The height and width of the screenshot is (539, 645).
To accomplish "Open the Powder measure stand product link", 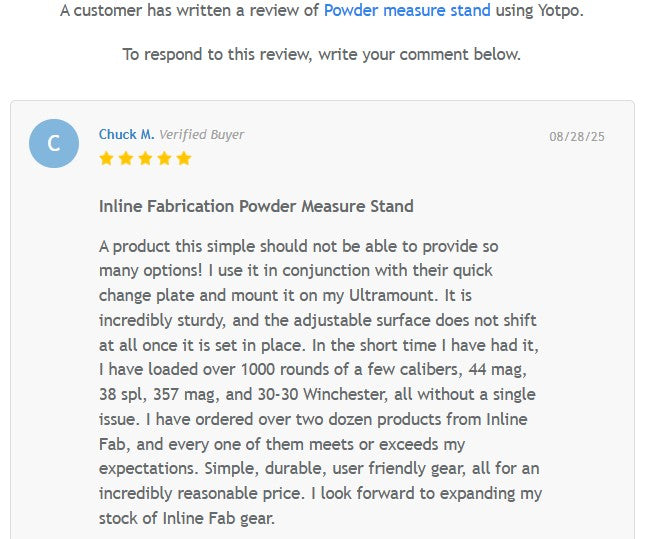I will (407, 11).
